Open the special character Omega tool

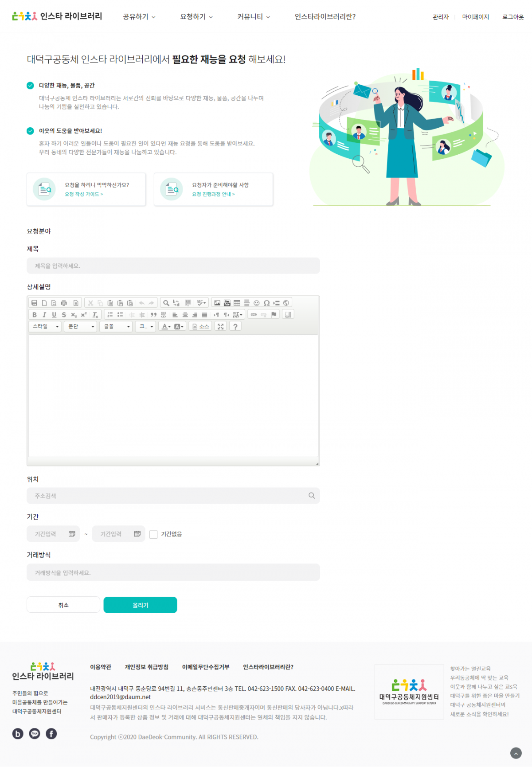[x=266, y=303]
